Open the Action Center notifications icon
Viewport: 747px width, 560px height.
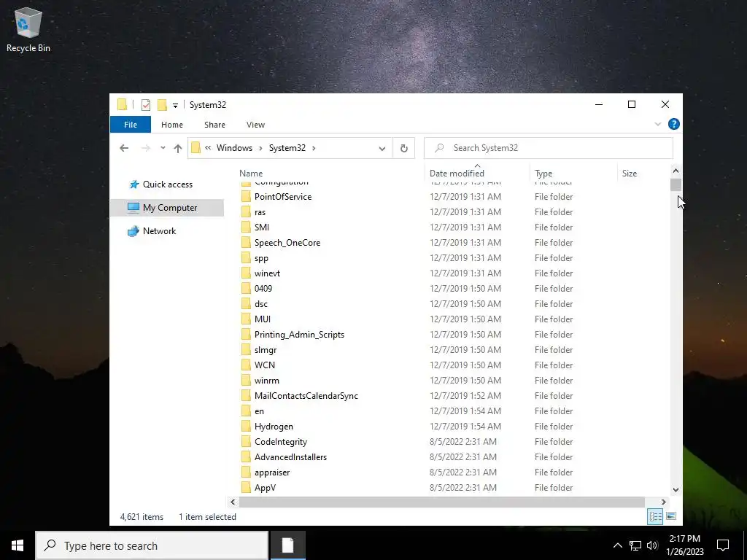coord(723,545)
